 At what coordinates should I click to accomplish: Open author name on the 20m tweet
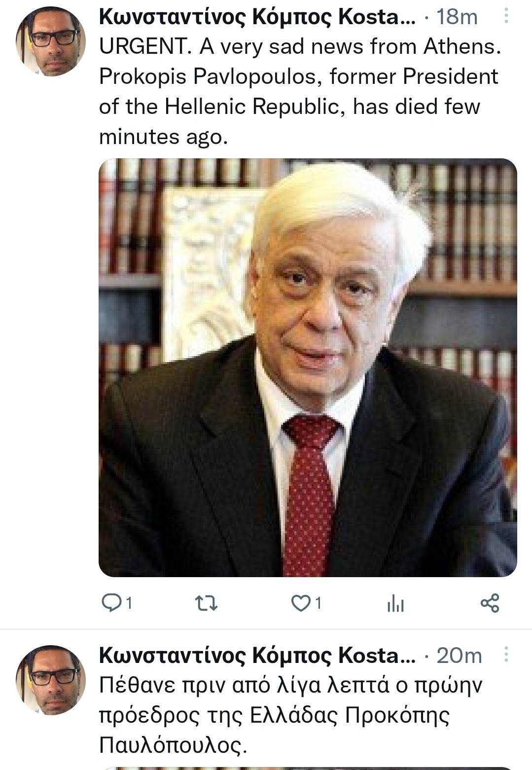pyautogui.click(x=257, y=655)
